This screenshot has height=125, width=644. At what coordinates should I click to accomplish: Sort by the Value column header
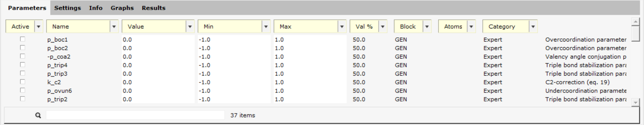tap(154, 26)
